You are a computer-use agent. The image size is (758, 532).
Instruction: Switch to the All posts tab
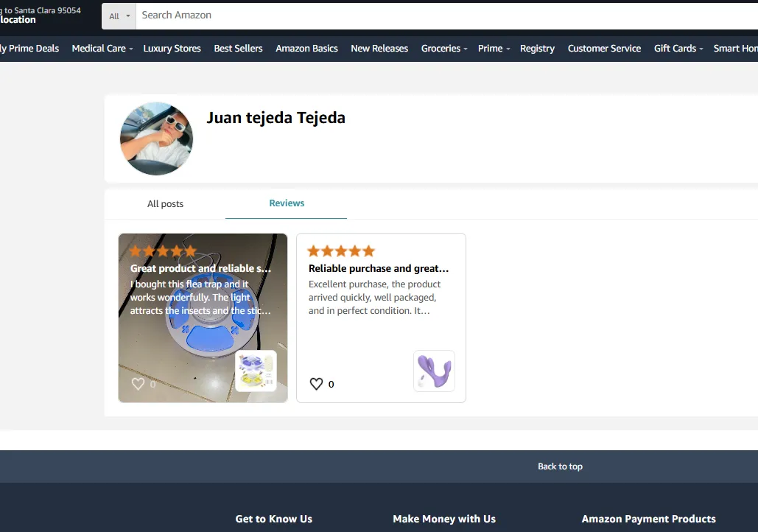165,203
